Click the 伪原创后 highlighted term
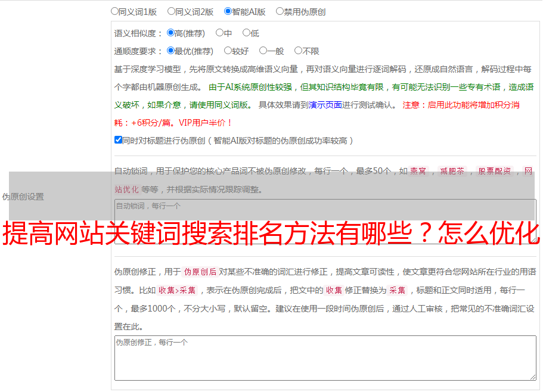 click(200, 272)
